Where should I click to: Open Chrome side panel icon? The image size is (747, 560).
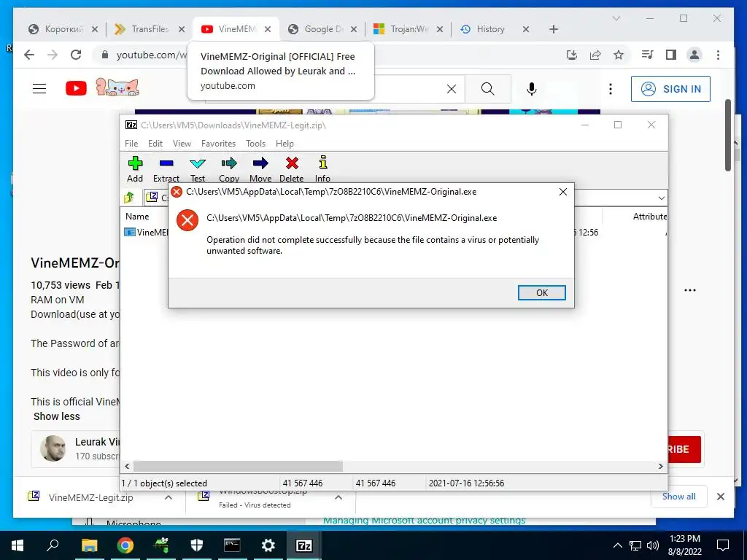point(671,55)
